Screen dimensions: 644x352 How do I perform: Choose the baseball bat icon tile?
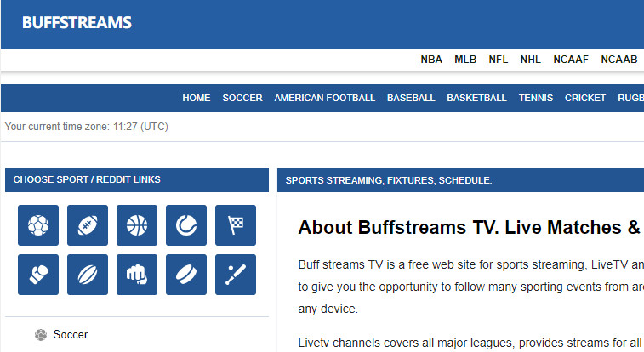click(236, 275)
